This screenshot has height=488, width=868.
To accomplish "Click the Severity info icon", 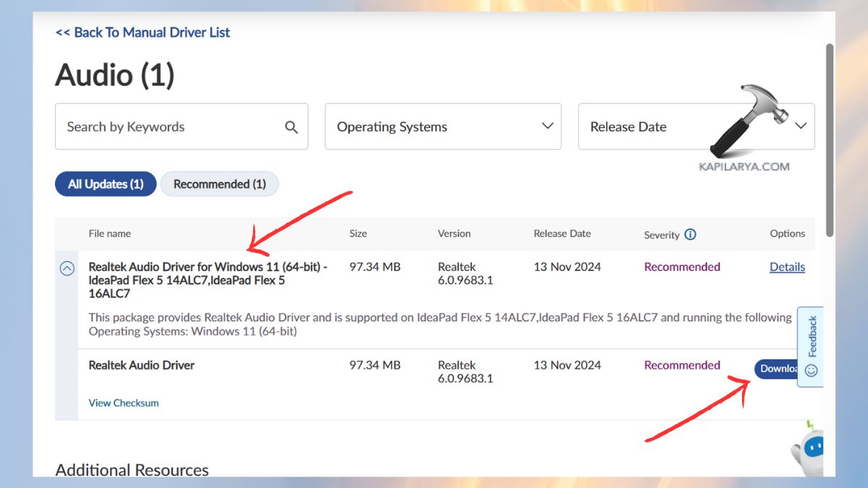I will click(690, 234).
